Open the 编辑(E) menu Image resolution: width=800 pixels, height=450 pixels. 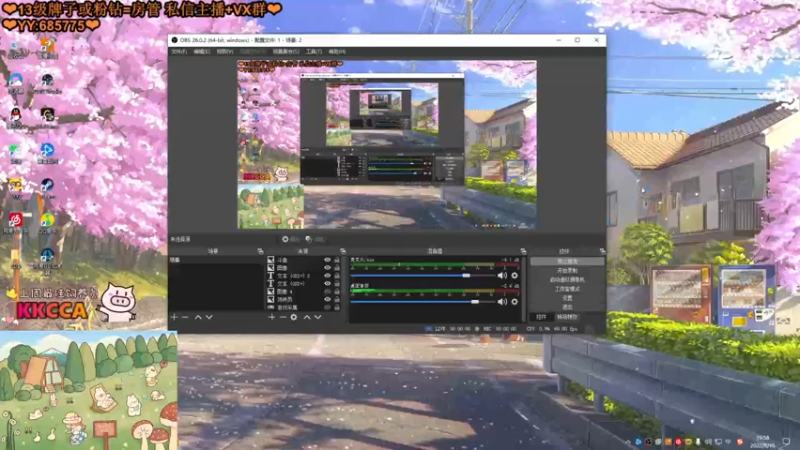pyautogui.click(x=202, y=52)
